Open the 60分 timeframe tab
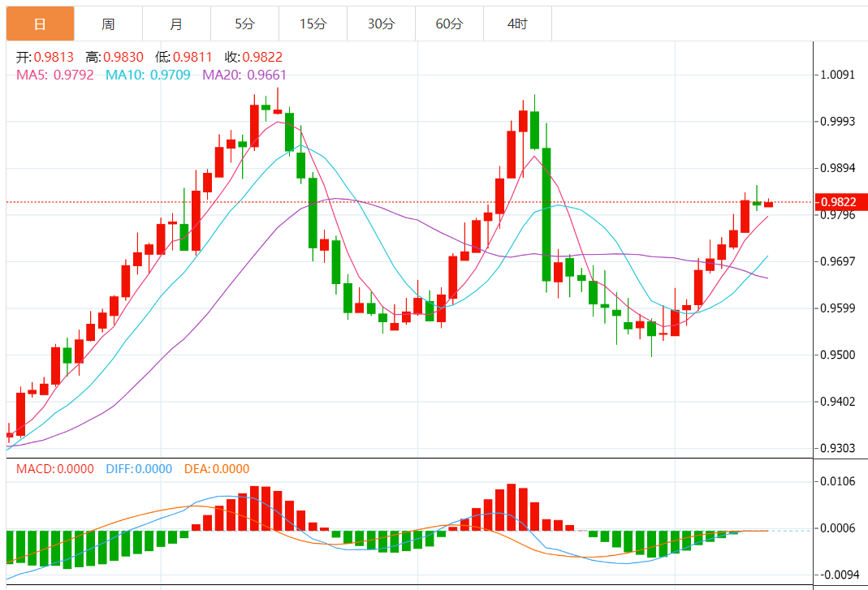Image resolution: width=868 pixels, height=590 pixels. [x=449, y=24]
